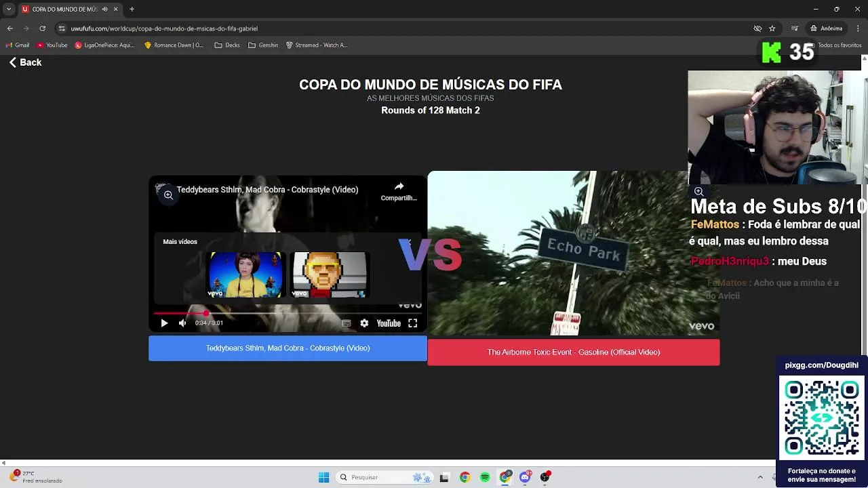This screenshot has height=488, width=868.
Task: Switch to the active Chrome window icon
Action: tap(505, 477)
